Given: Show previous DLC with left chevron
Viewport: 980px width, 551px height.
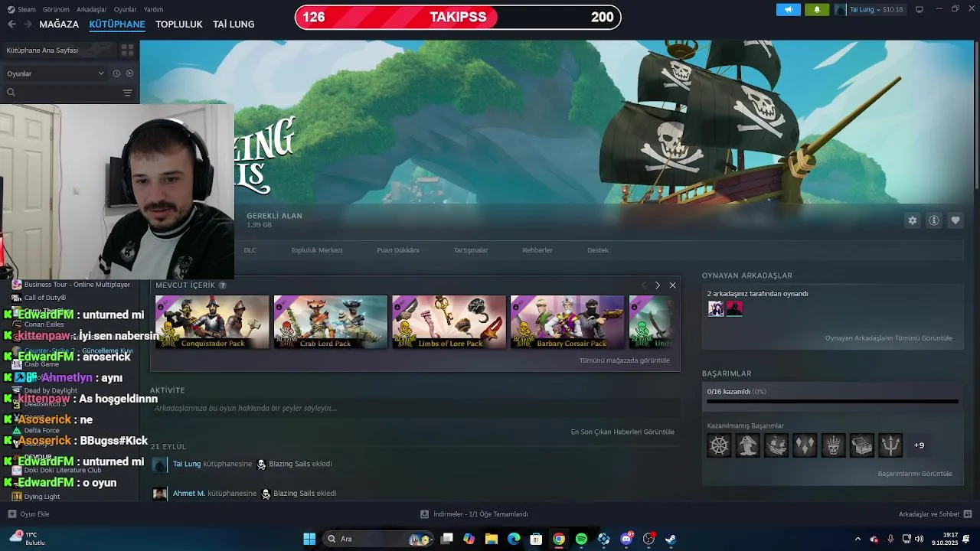Looking at the screenshot, I should coord(643,285).
